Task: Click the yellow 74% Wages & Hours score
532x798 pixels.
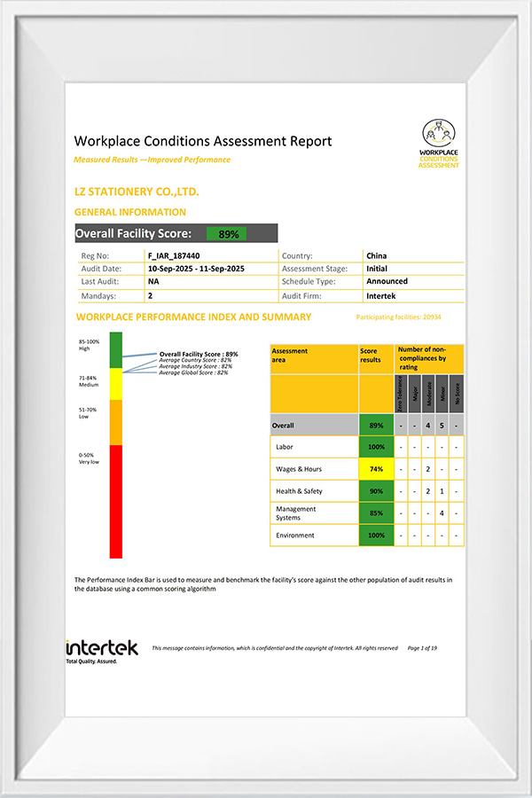Action: point(376,468)
